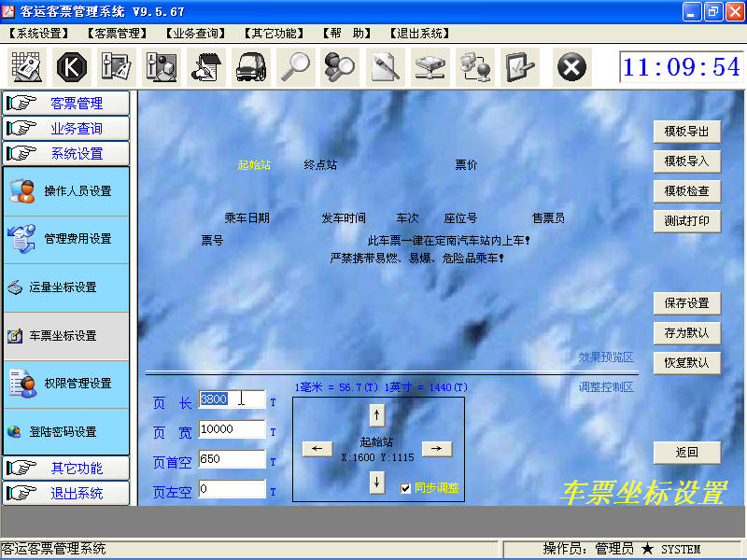Click the network drive toolbar icon

pyautogui.click(x=430, y=67)
